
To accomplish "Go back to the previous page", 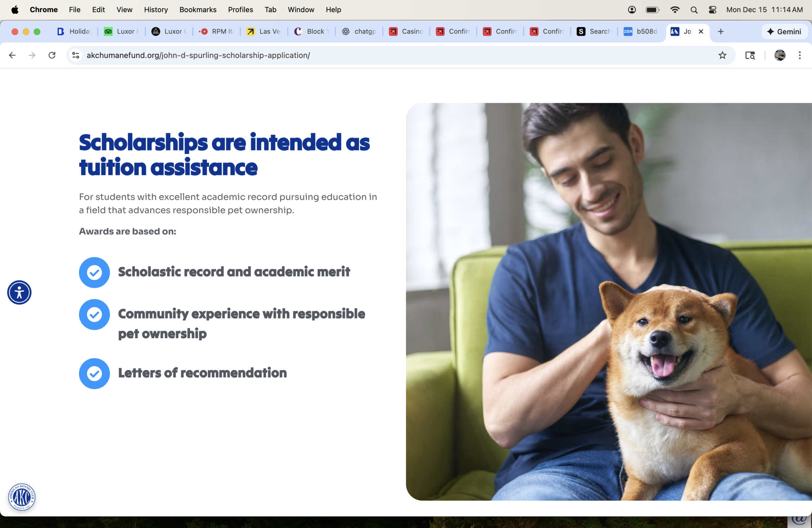I will pyautogui.click(x=12, y=55).
